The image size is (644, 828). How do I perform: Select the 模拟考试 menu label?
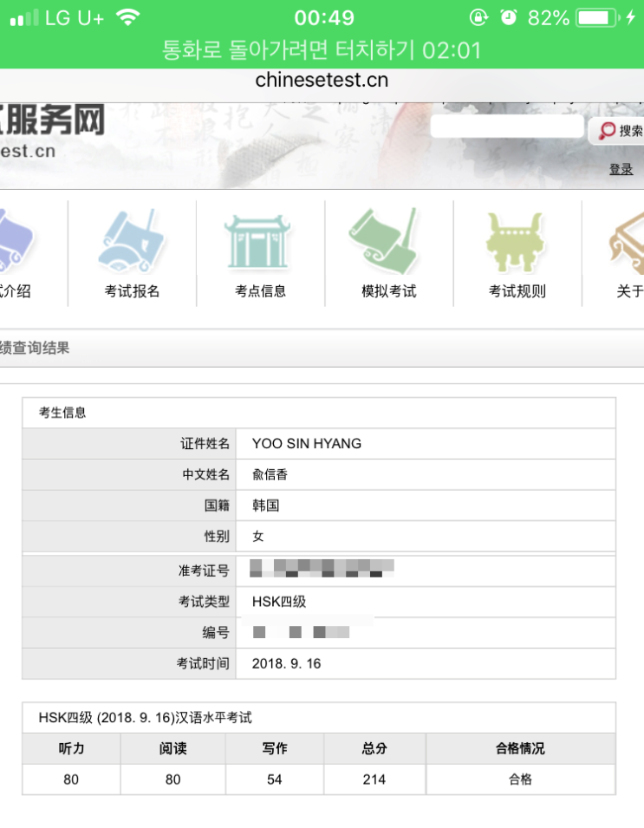coord(389,291)
